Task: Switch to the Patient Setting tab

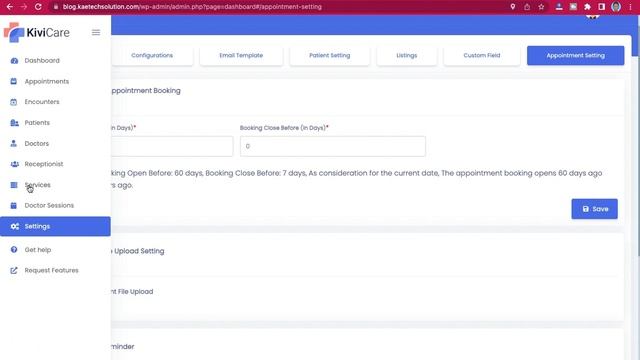Action: [330, 56]
